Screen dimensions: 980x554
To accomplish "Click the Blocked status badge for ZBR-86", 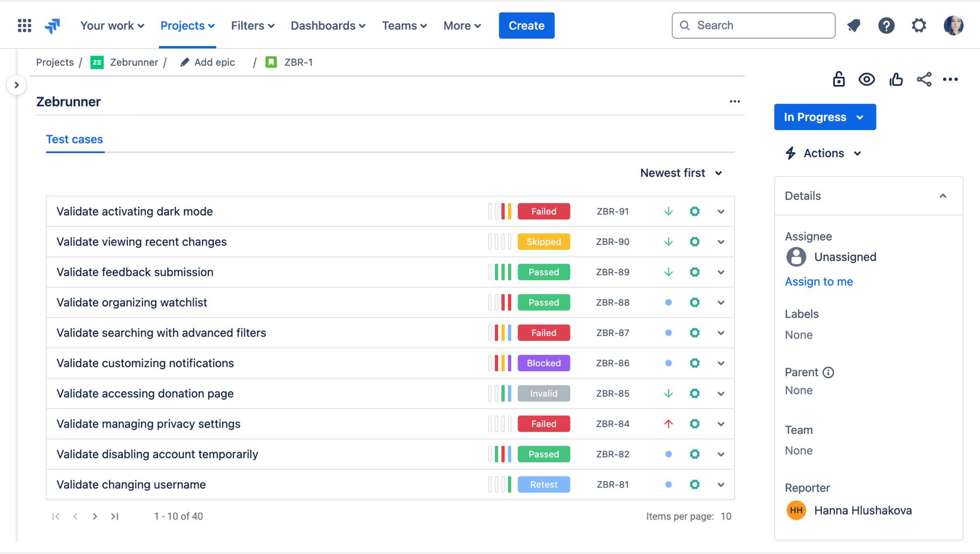I will 544,363.
